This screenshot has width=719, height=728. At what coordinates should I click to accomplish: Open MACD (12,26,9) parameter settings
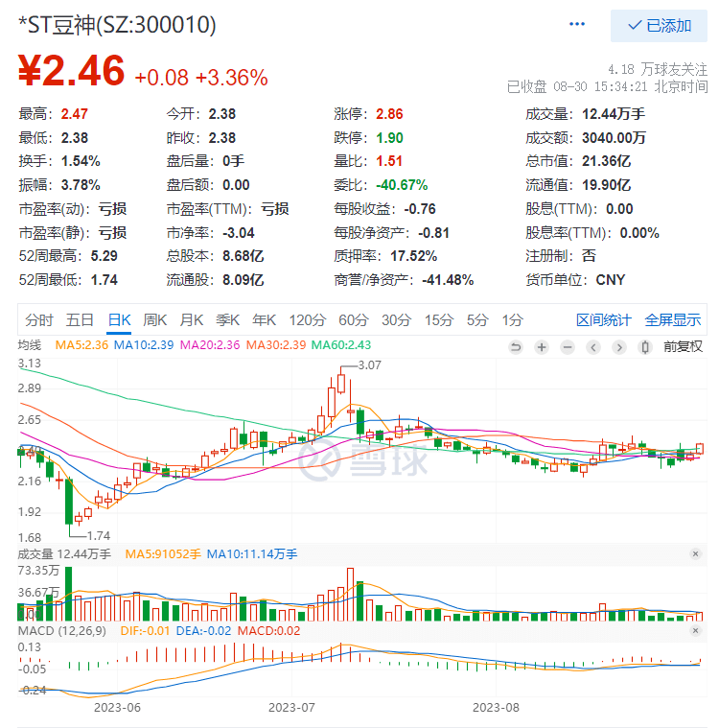59,630
